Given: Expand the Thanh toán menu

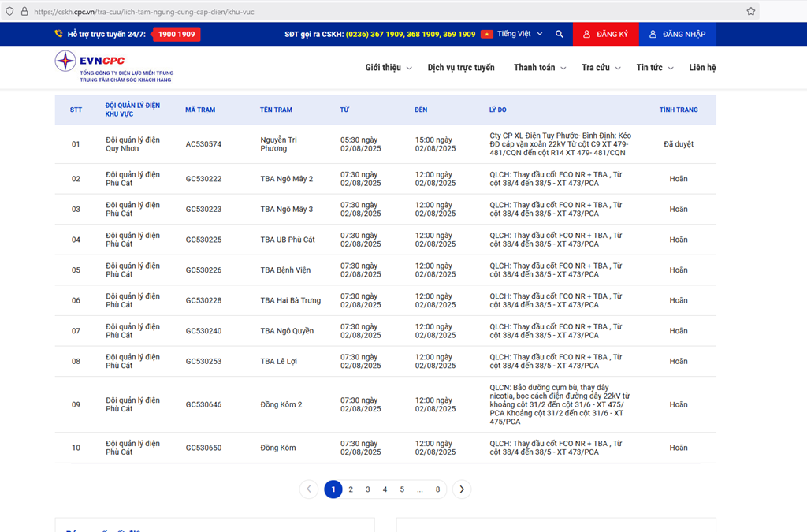Looking at the screenshot, I should click(x=539, y=68).
